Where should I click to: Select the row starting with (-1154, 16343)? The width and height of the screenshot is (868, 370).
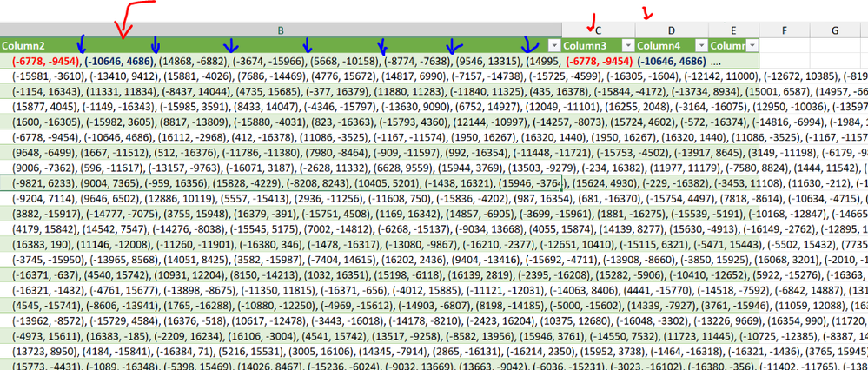[x=434, y=91]
